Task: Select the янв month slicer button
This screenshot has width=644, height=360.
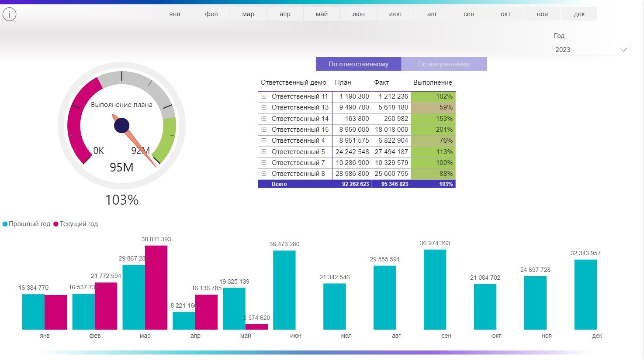Action: [x=175, y=14]
